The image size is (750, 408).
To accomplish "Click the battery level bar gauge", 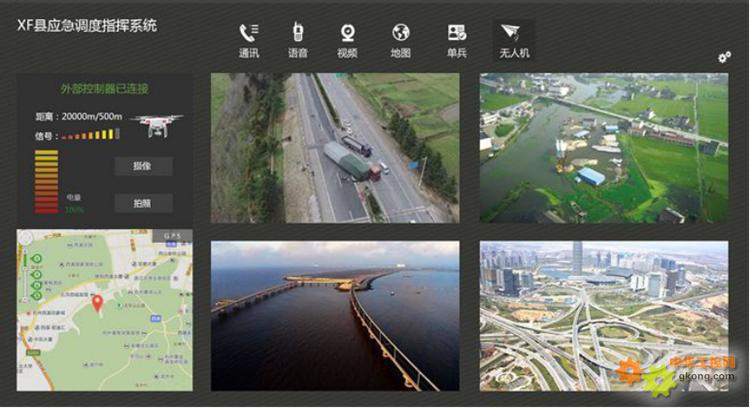I will pos(46,180).
